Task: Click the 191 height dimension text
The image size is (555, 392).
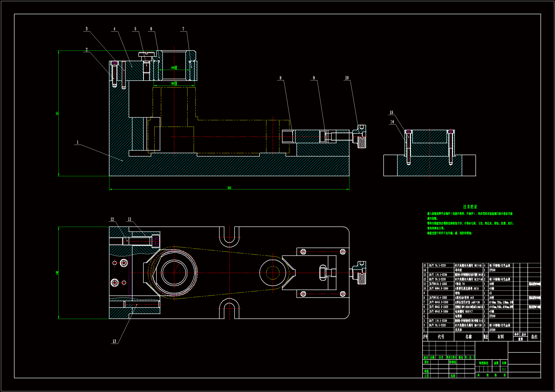Action: (57, 113)
